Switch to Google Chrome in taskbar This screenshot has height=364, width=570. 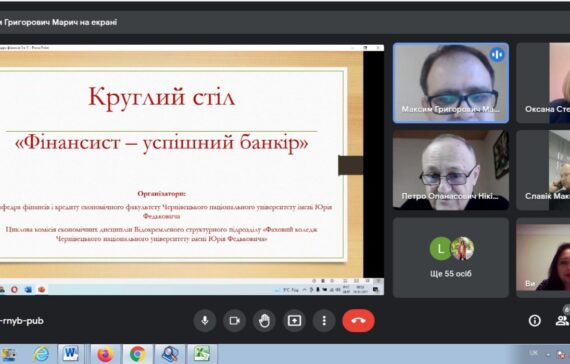pyautogui.click(x=138, y=354)
